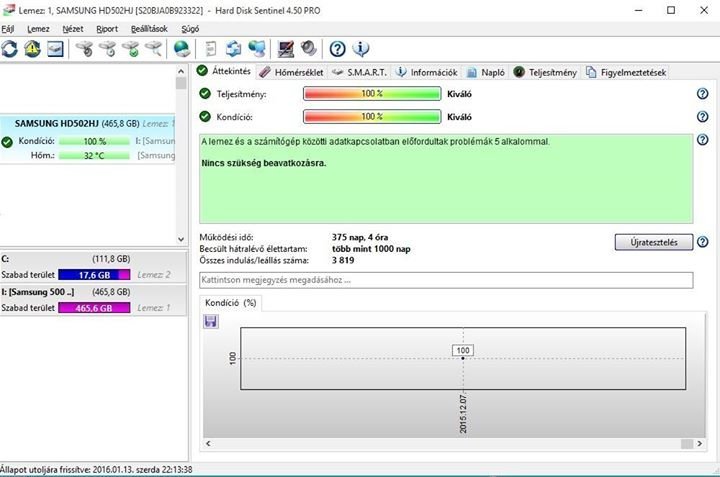720x477 pixels.
Task: Switch to the Hőmérséklet tab
Action: (291, 73)
